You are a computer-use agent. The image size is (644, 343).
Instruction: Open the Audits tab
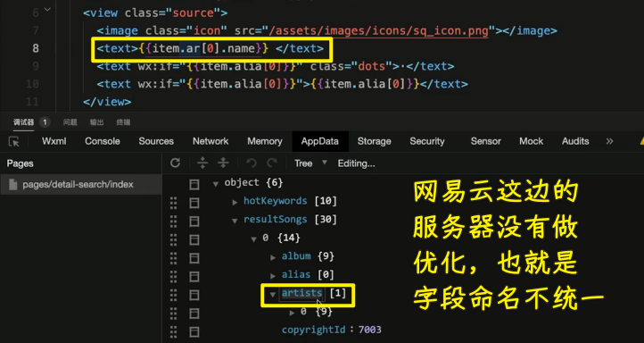point(575,141)
